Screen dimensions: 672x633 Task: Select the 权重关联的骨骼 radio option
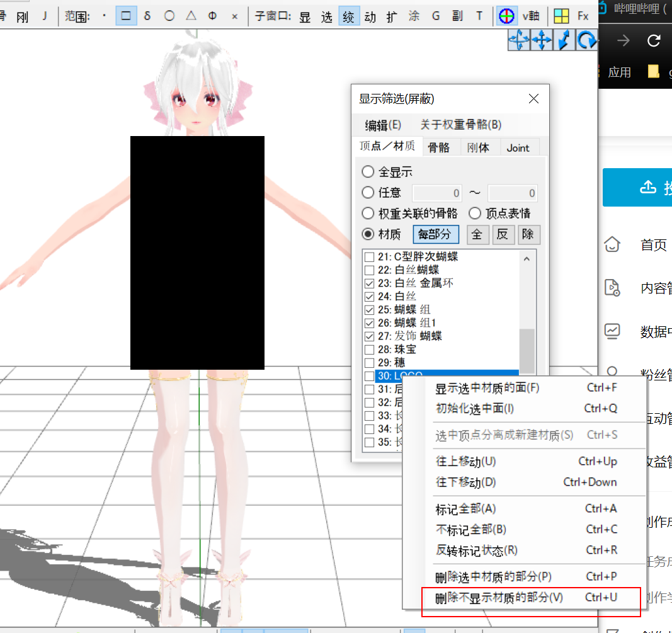[368, 214]
